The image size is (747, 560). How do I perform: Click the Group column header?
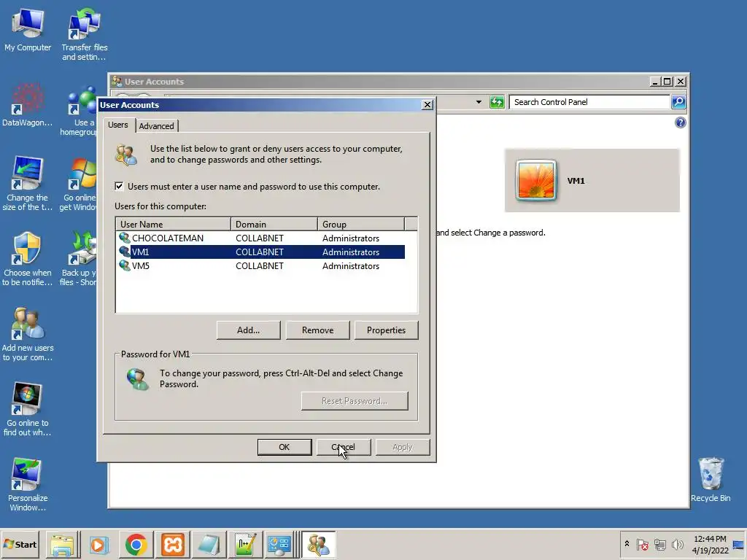coord(361,224)
